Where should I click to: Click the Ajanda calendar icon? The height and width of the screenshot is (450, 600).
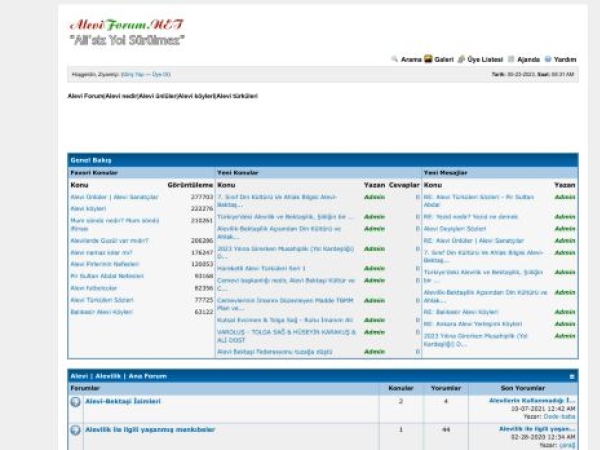pos(511,59)
